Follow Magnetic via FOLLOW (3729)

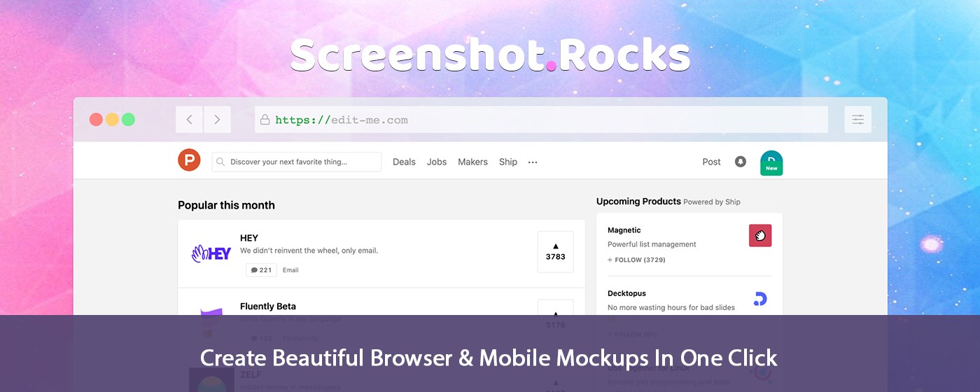636,260
